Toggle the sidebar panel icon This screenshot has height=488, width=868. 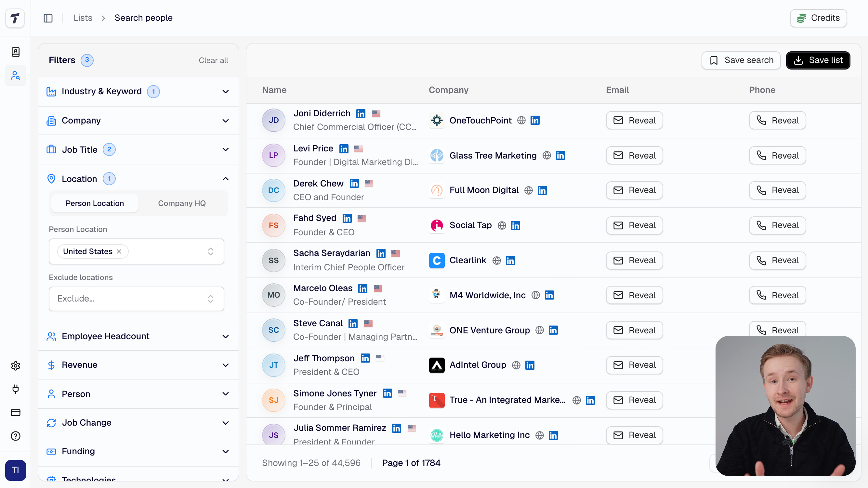tap(48, 18)
